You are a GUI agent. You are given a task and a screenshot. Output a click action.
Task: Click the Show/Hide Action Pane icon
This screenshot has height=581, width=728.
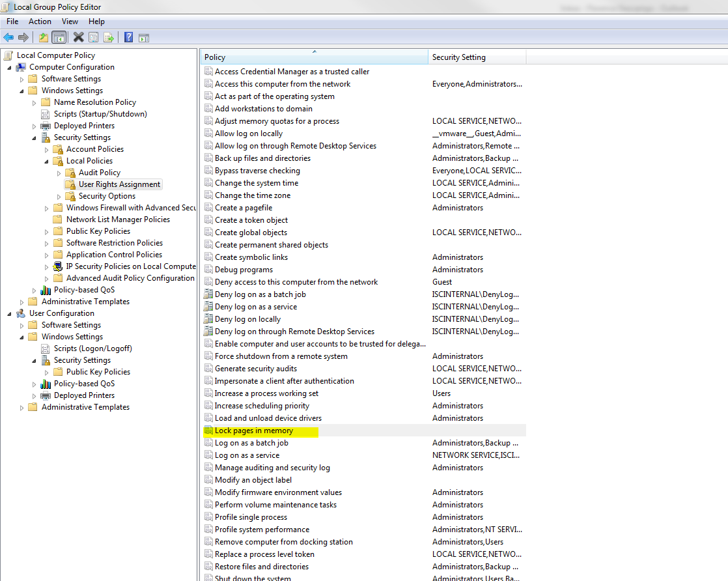[x=144, y=38]
